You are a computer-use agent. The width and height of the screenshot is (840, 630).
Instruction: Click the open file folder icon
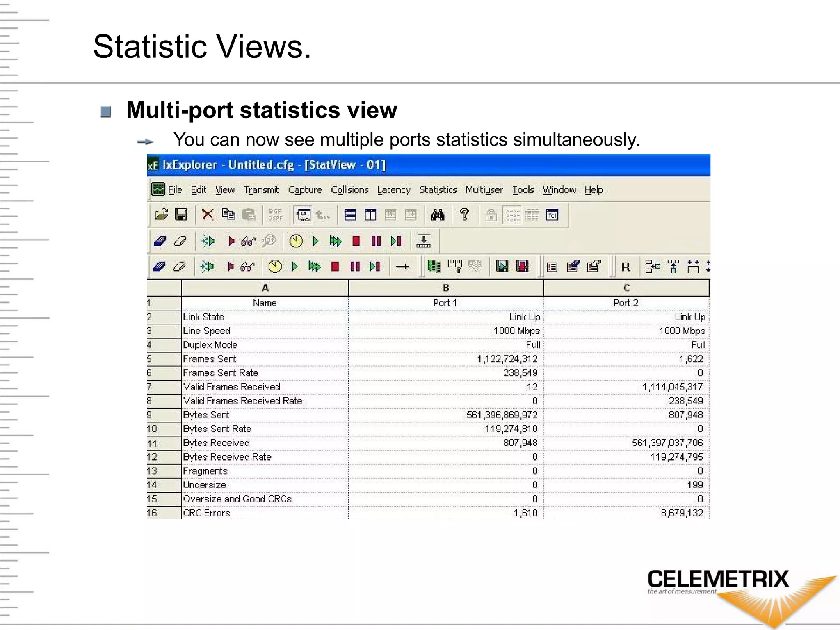[x=161, y=215]
